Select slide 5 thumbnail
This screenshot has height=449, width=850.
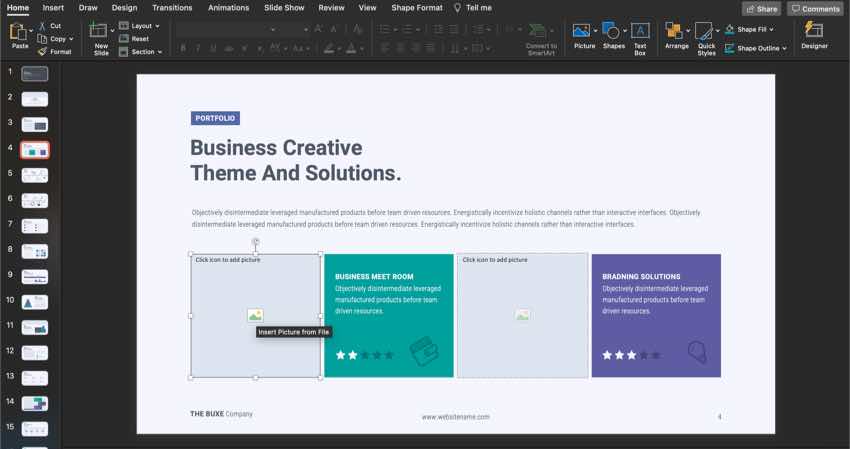pos(35,175)
